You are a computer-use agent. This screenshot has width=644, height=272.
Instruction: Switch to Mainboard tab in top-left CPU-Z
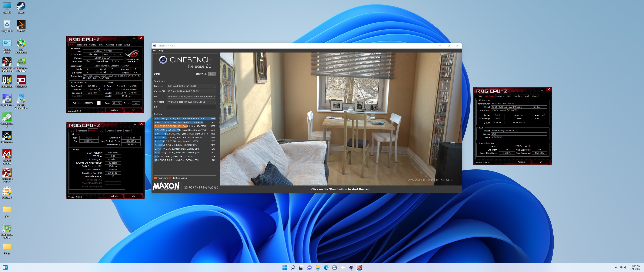(x=82, y=45)
